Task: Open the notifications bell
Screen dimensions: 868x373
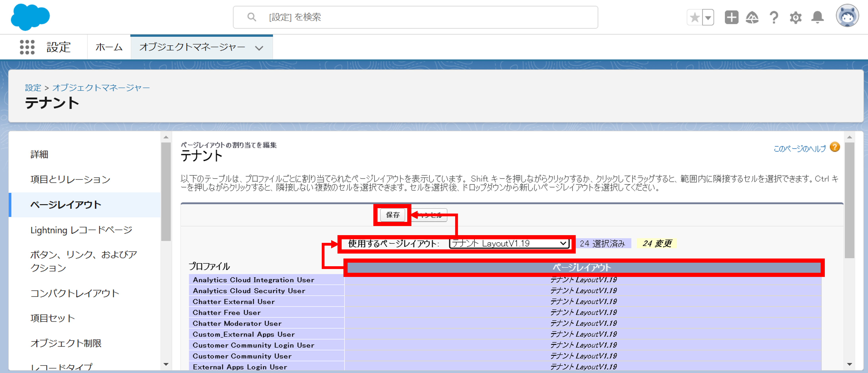Action: (x=817, y=17)
